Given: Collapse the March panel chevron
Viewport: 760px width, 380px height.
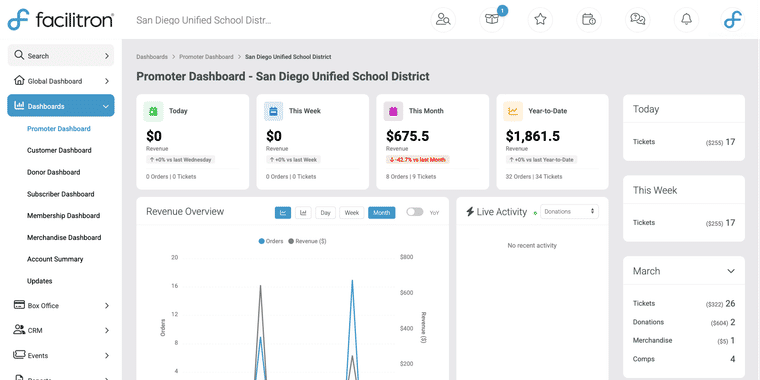Looking at the screenshot, I should (731, 271).
